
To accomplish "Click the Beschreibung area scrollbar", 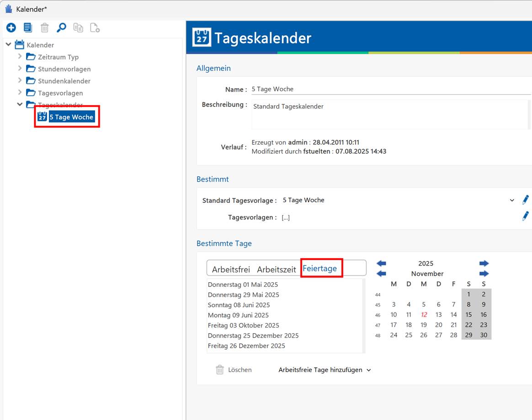I will pos(529,114).
